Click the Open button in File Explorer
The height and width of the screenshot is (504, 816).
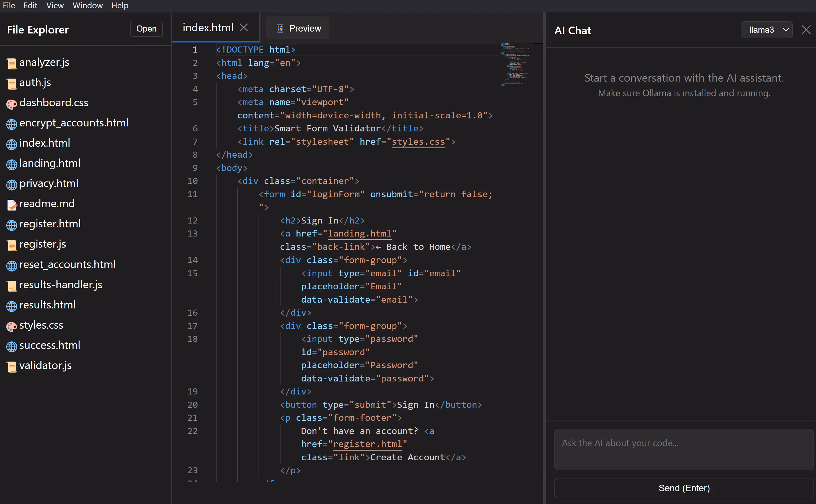click(x=146, y=29)
